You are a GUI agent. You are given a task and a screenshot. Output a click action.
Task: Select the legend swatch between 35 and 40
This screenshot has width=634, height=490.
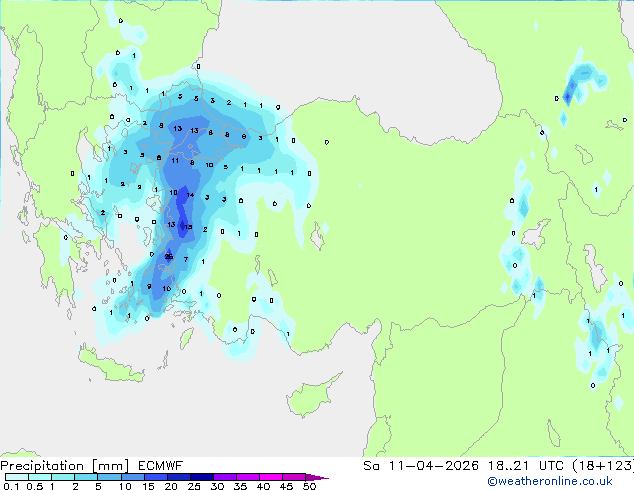coord(247,477)
